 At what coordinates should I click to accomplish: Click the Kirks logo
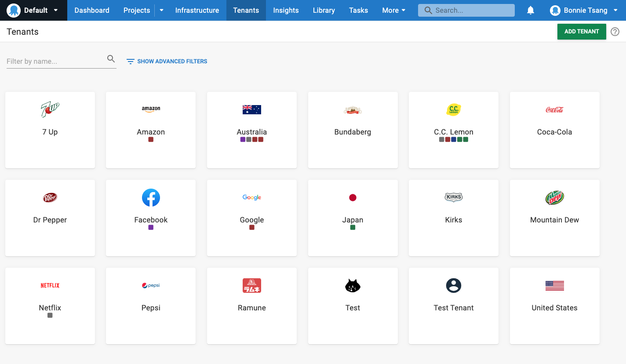[454, 197]
